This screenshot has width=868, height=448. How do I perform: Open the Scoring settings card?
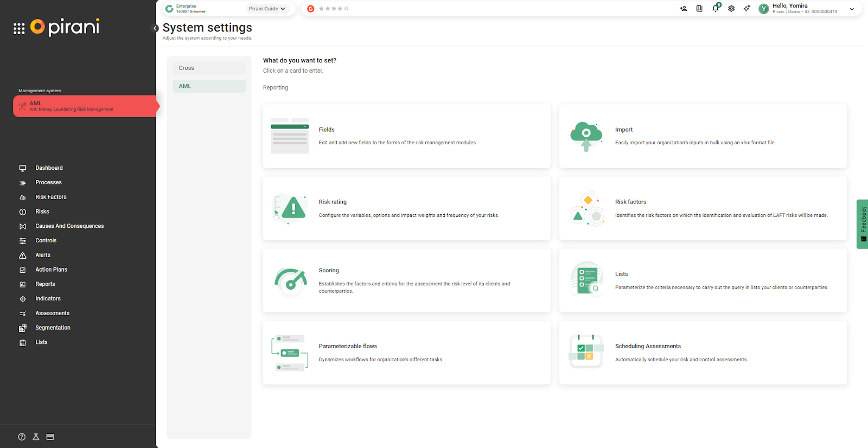point(406,280)
